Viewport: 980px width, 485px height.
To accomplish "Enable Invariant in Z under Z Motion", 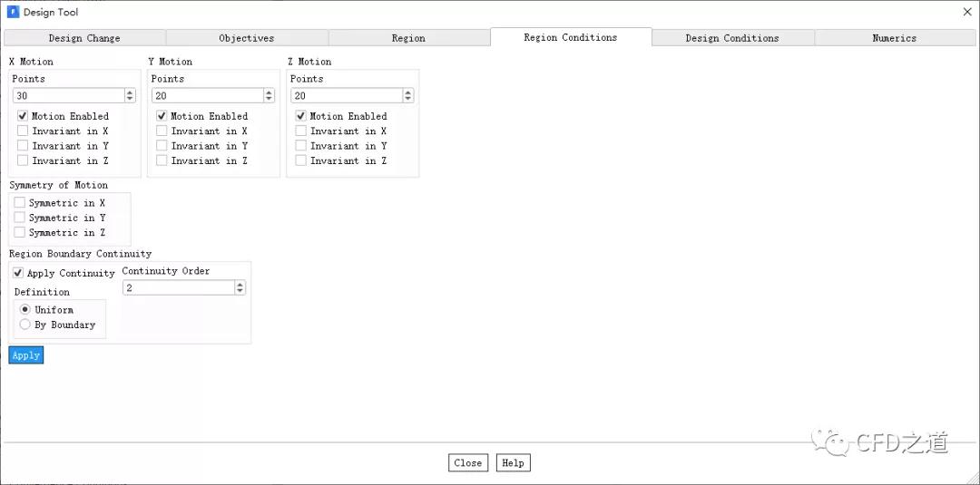I will coord(300,160).
